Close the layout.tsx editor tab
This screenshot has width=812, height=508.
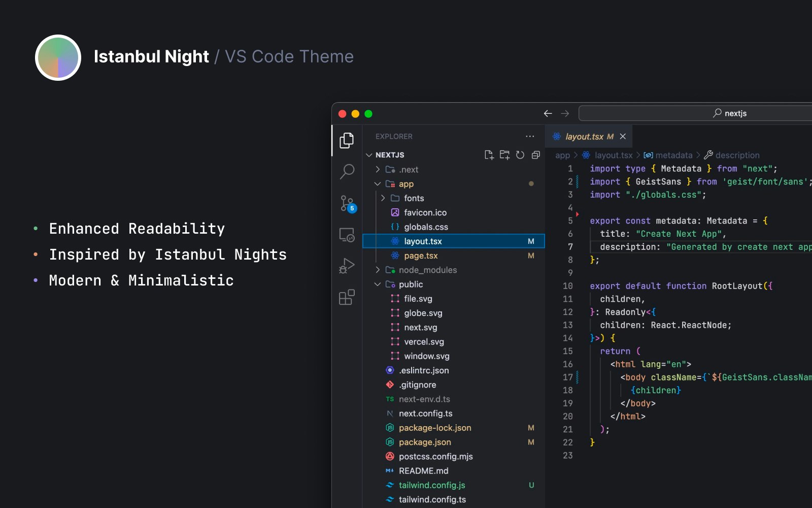pyautogui.click(x=623, y=137)
